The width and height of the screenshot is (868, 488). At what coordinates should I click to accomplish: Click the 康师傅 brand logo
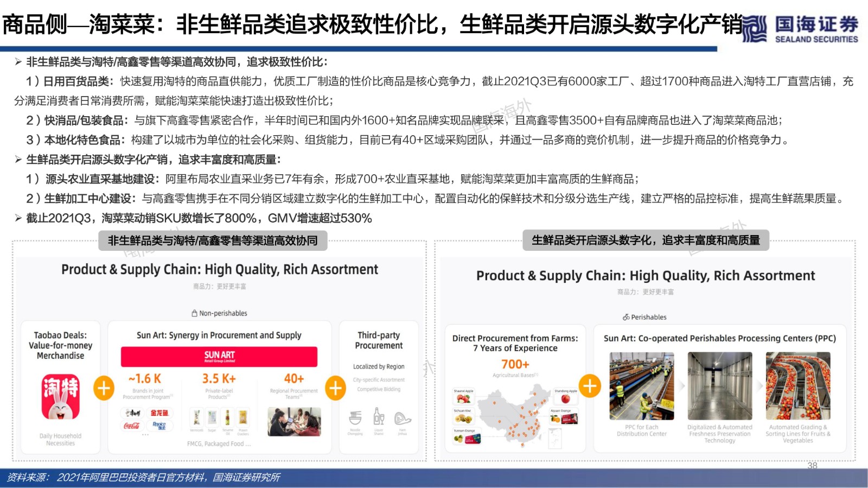pos(132,413)
